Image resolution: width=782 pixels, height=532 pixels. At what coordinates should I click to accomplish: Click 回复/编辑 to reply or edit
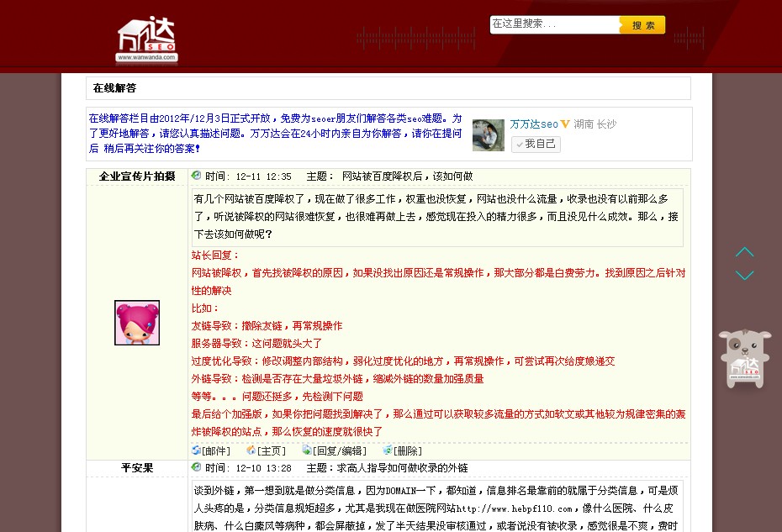point(334,450)
